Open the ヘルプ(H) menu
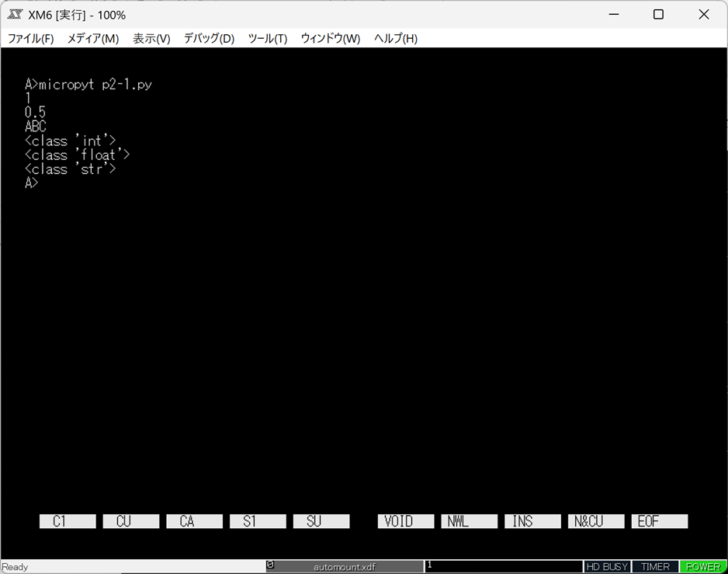Image resolution: width=728 pixels, height=574 pixels. point(396,39)
